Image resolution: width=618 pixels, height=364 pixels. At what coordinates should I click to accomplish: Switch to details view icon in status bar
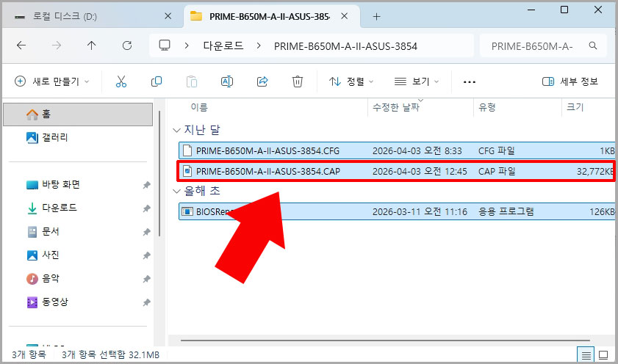[x=586, y=355]
